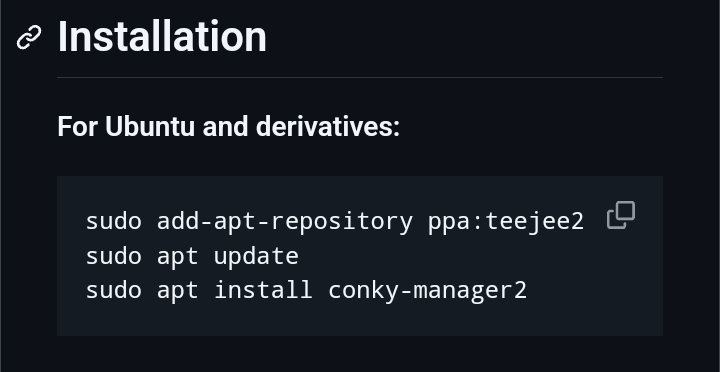Image resolution: width=720 pixels, height=372 pixels.
Task: Click the divider line under Installation heading
Action: (360, 78)
